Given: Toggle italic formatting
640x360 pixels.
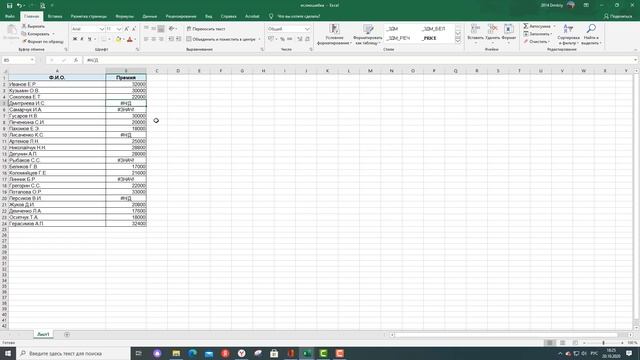Looking at the screenshot, I should tap(82, 39).
